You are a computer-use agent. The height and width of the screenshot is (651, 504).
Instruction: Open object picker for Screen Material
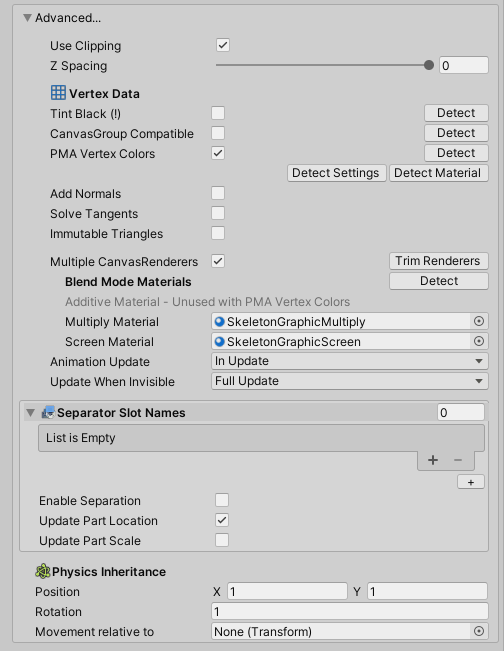pyautogui.click(x=479, y=341)
